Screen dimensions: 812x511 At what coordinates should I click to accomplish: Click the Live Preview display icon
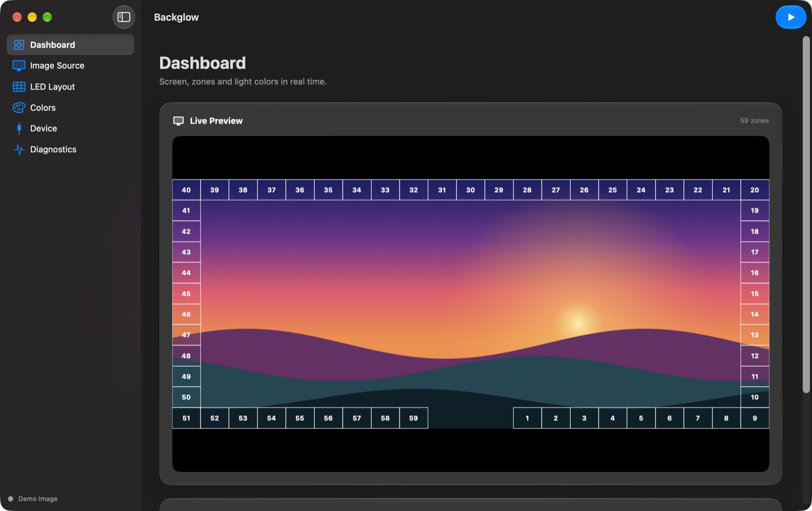(x=179, y=121)
